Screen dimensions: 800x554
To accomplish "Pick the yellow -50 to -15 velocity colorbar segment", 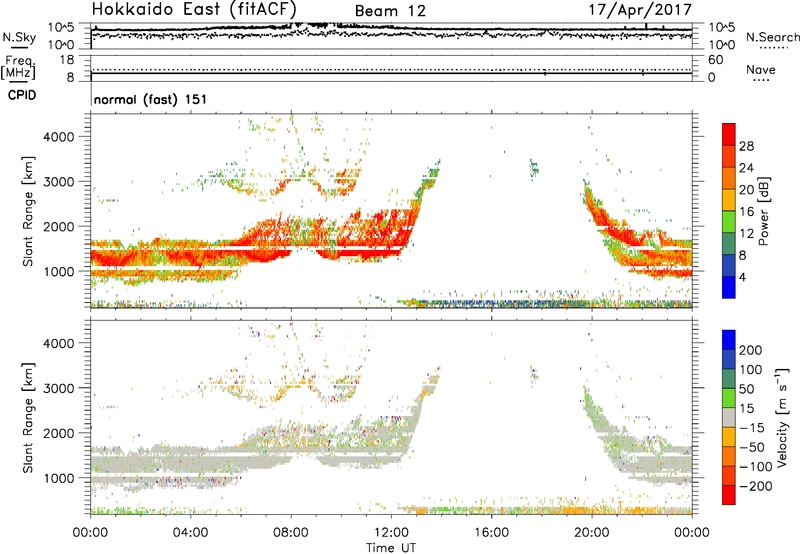I will pyautogui.click(x=729, y=437).
